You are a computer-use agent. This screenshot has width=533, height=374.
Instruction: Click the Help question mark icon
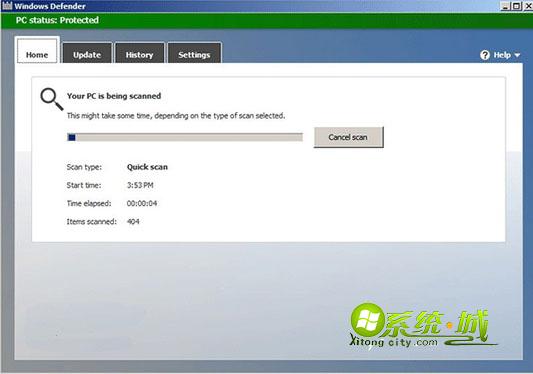pyautogui.click(x=485, y=55)
